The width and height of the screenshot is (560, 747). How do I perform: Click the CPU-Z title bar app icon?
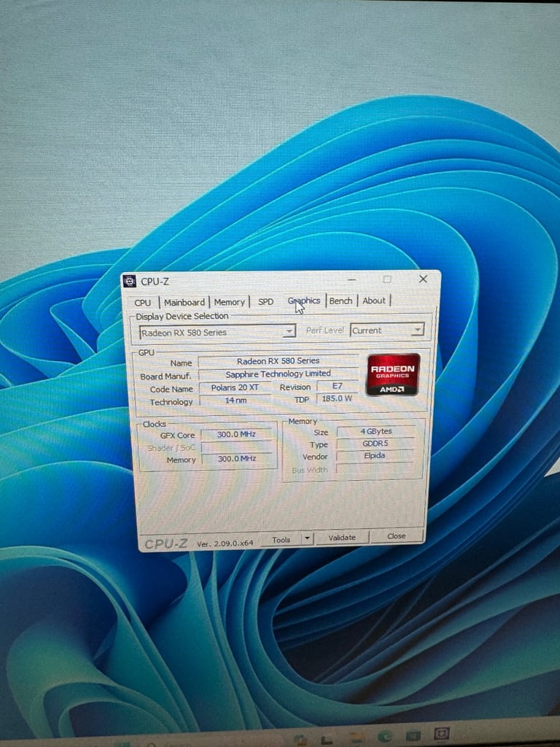coord(129,281)
